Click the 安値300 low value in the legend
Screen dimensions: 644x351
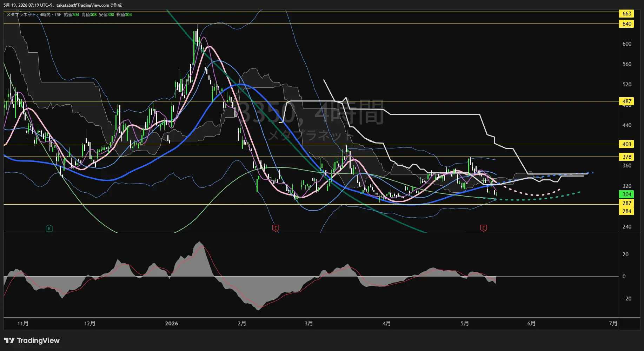[106, 15]
